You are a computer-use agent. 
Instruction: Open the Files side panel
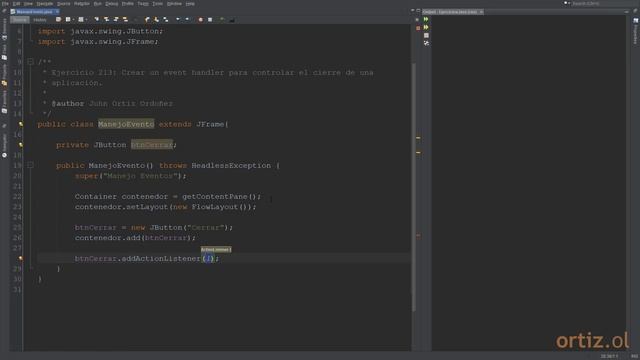coord(4,51)
